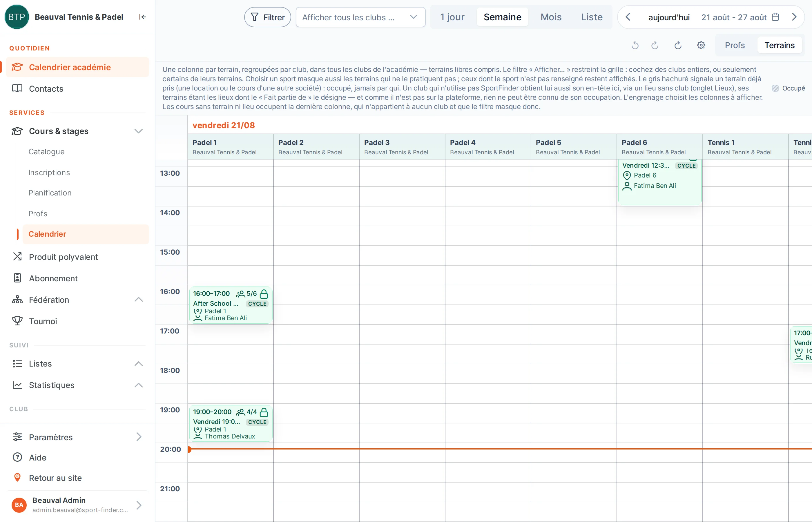The image size is (812, 522).
Task: Go to the previous week arrow
Action: [x=628, y=17]
